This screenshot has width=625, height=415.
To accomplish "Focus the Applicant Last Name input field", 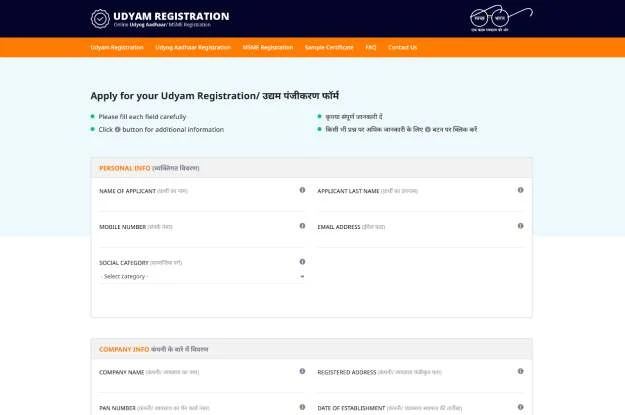I will pos(421,203).
